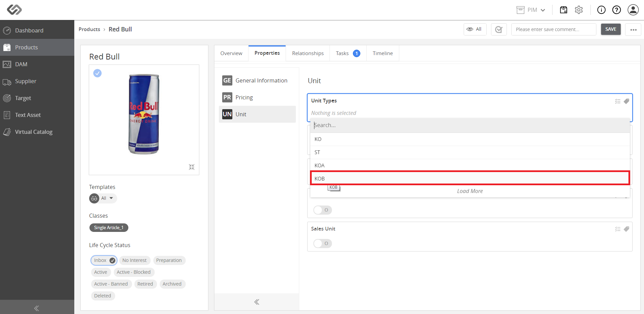The image size is (644, 314).
Task: Toggle the switch above Sales Unit
Action: 323,210
